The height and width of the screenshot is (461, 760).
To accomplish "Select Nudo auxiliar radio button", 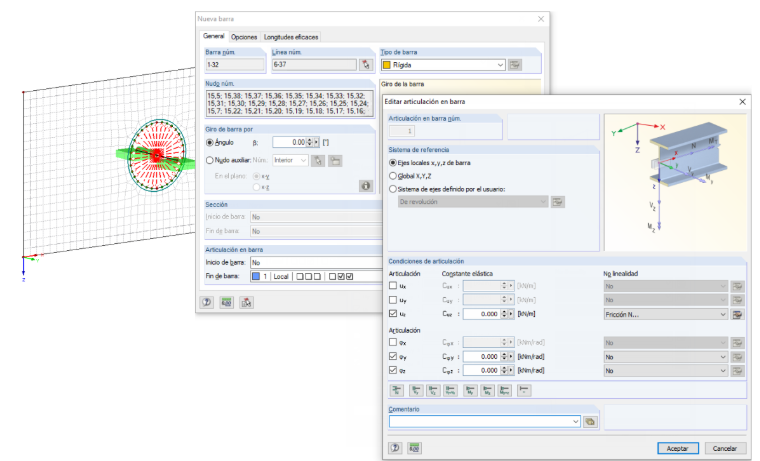I will pos(210,160).
